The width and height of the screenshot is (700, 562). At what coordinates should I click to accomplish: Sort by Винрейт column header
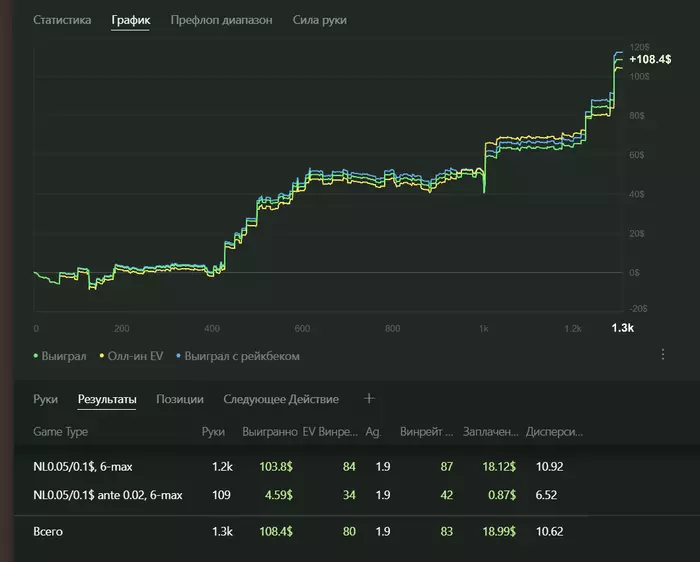[426, 432]
